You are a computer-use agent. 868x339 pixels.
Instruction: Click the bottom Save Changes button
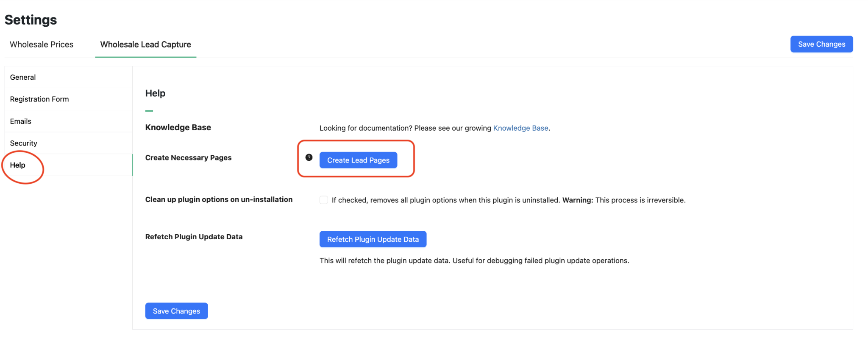176,311
